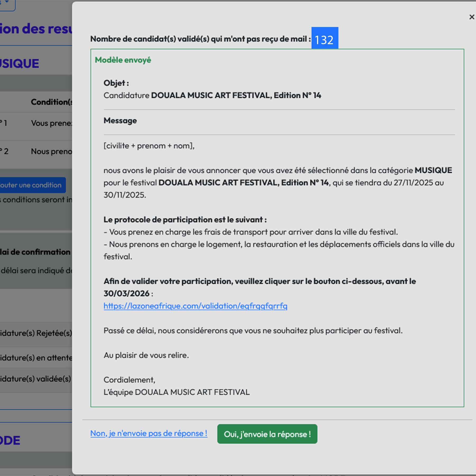
Task: Click "Non, je n'envoie pas de réponse !" link
Action: point(149,433)
